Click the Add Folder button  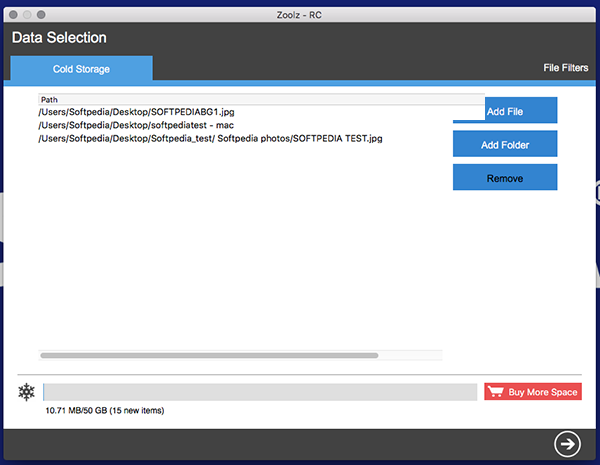tap(505, 144)
